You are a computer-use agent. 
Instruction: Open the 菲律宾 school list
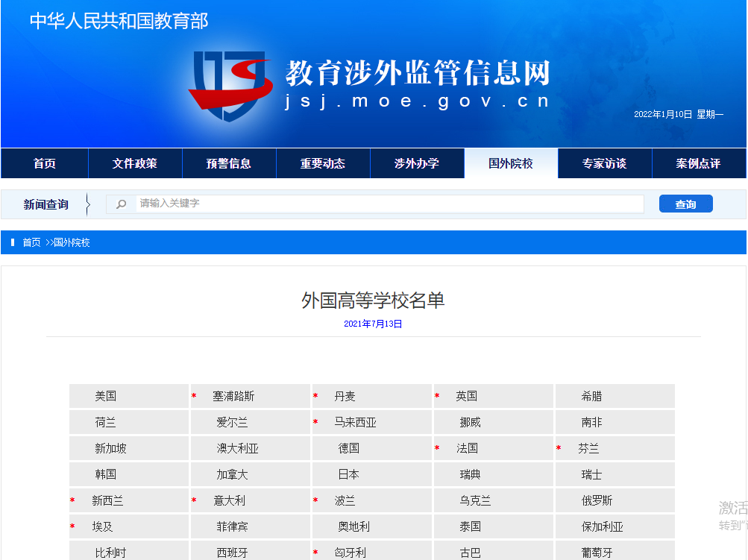pos(233,526)
